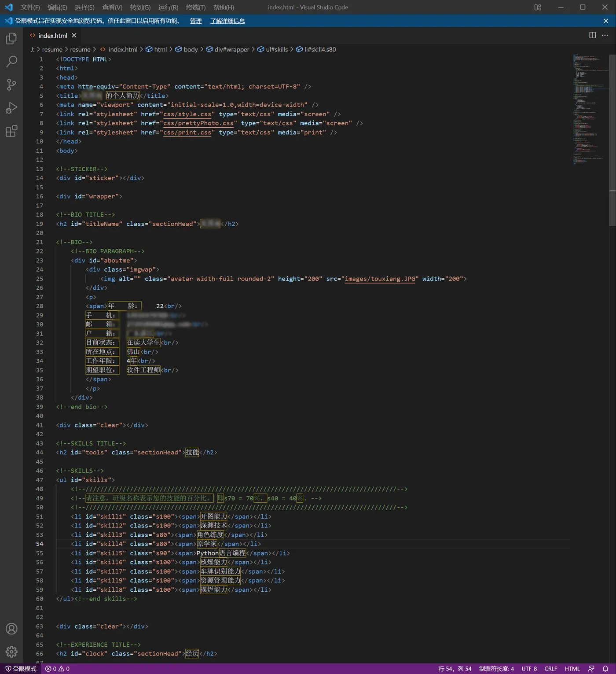This screenshot has width=616, height=674.
Task: Open the 查看(V) menu
Action: click(112, 7)
